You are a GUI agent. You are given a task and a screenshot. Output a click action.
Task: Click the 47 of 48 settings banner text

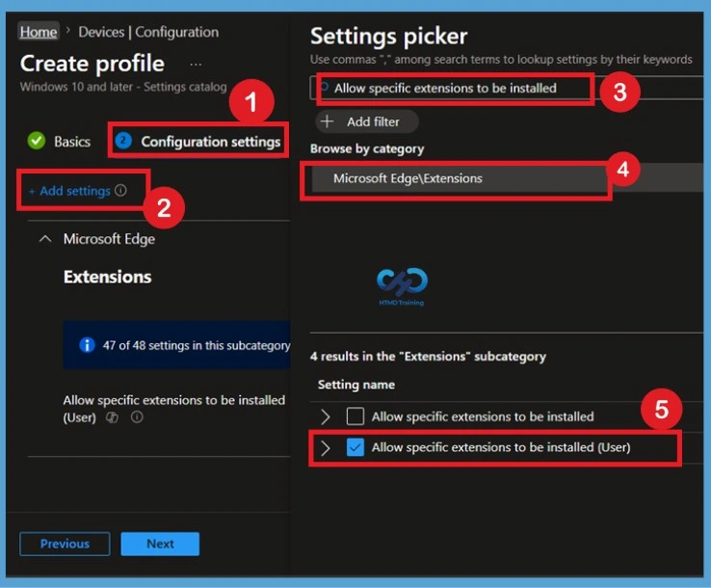[197, 345]
